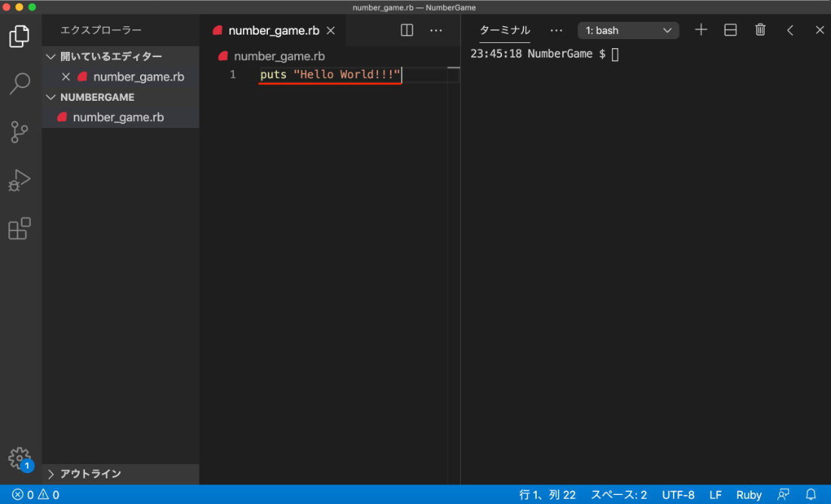Open the Extensions view

[19, 228]
